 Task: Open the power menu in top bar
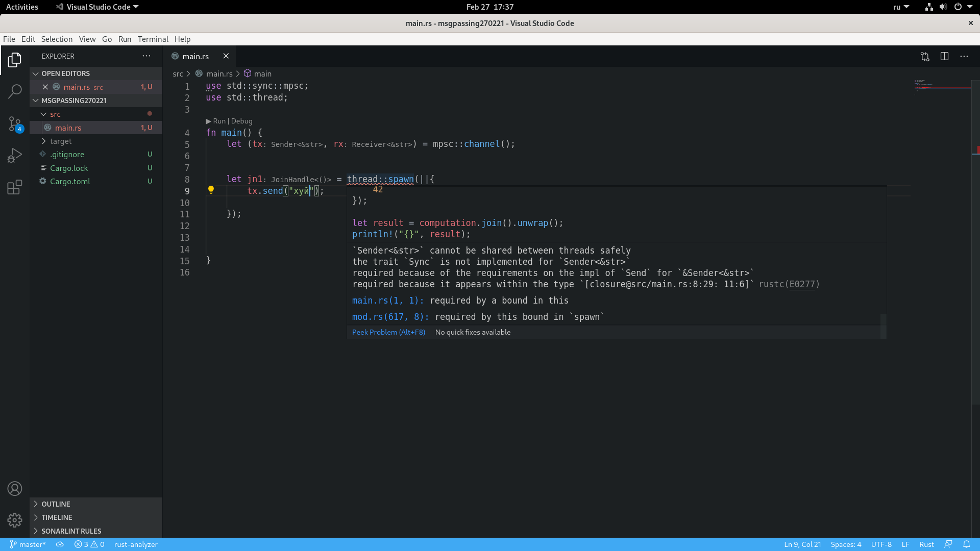coord(963,7)
